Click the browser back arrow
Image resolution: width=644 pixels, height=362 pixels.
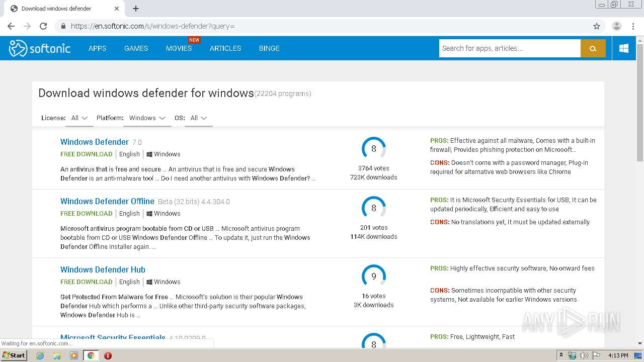tap(11, 26)
